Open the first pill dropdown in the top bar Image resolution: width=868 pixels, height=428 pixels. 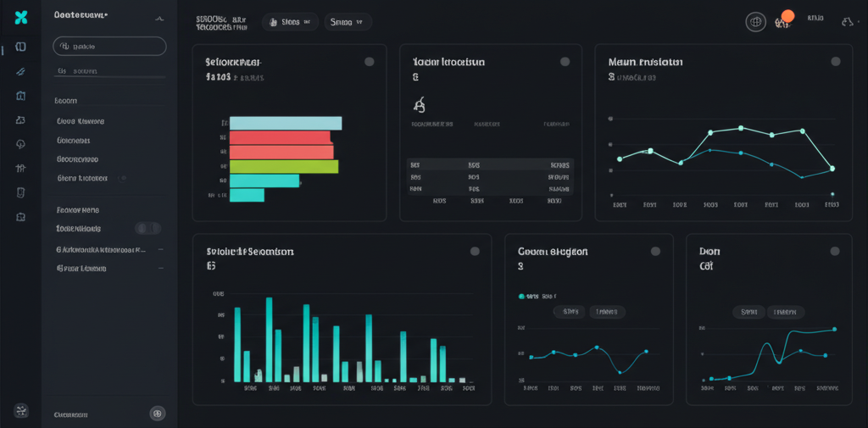[x=290, y=22]
